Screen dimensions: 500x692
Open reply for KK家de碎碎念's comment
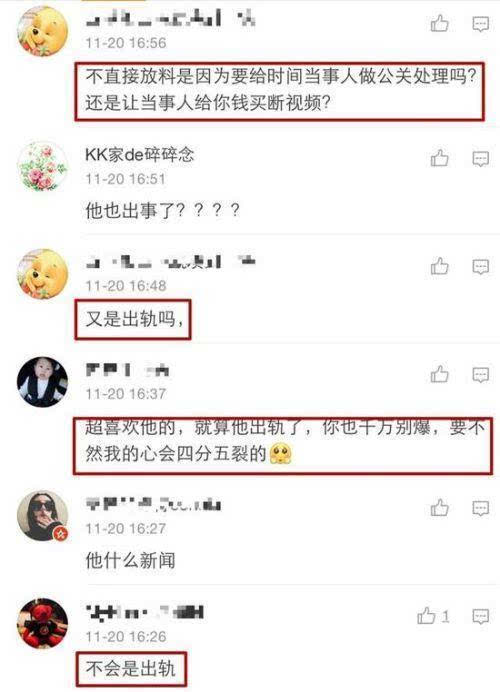[480, 158]
